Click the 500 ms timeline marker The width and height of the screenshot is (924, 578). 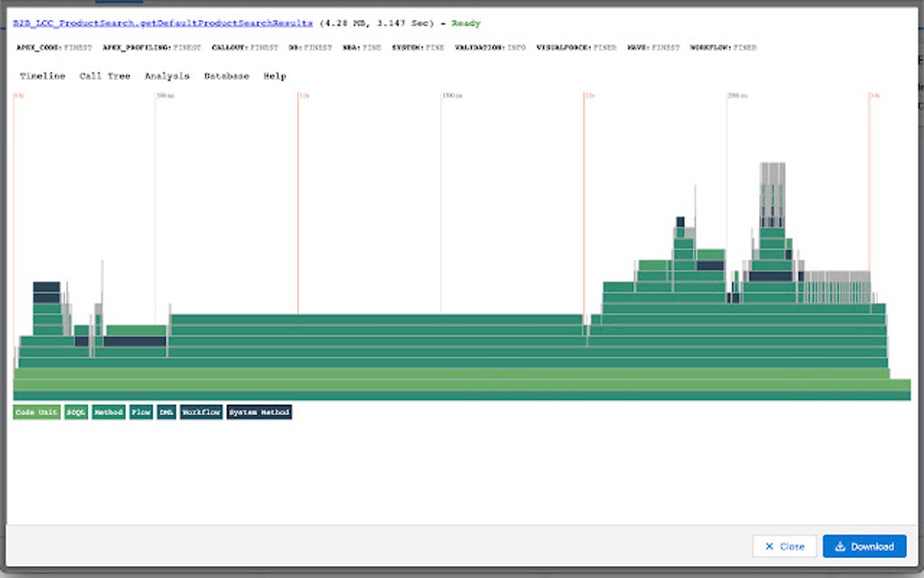point(166,95)
